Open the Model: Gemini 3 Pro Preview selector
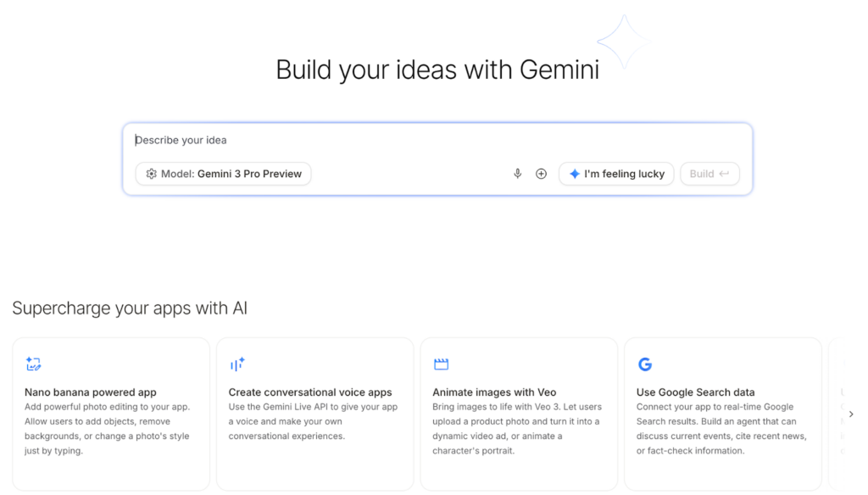The width and height of the screenshot is (868, 495). [x=224, y=174]
